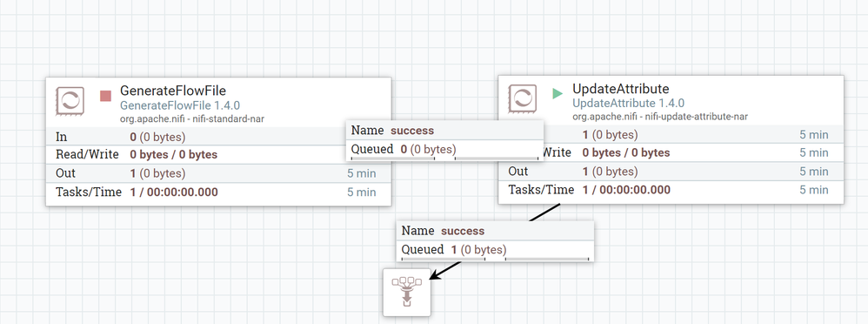The image size is (868, 324).
Task: Click 0 bytes / 0 bytes in UpdateAttribute
Action: click(626, 152)
